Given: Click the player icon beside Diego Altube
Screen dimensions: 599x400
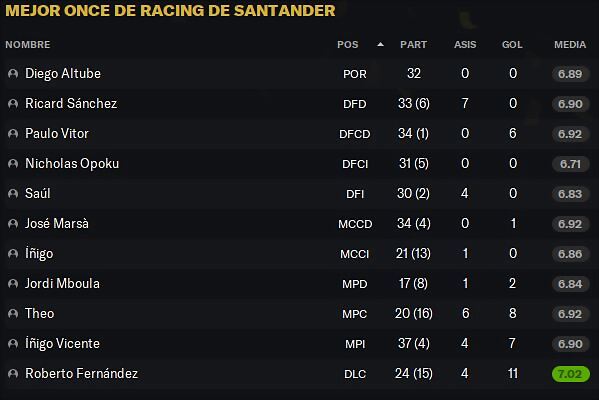Looking at the screenshot, I should tap(13, 73).
